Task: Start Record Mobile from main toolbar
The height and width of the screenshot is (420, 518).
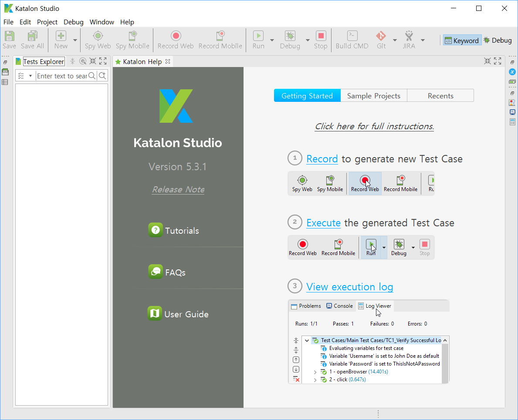Action: tap(220, 40)
